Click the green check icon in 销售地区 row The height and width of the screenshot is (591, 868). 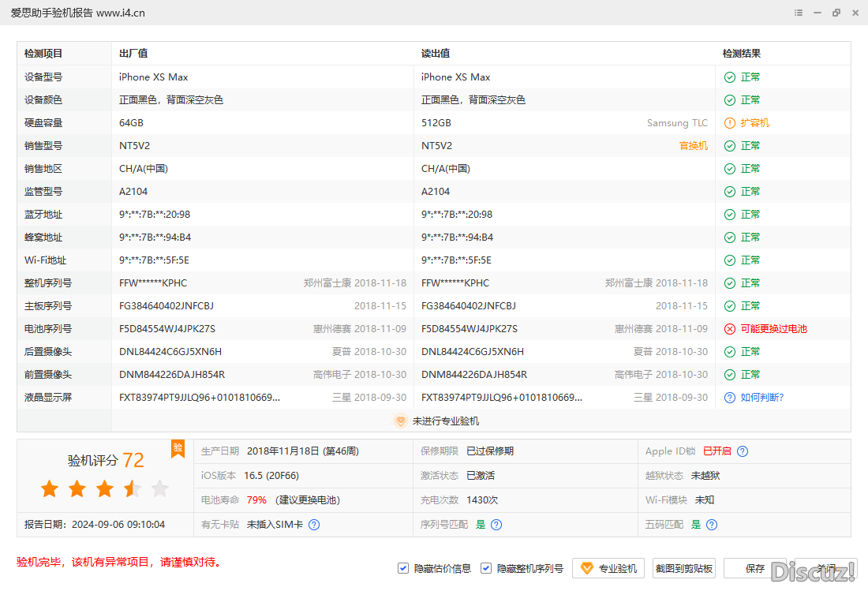[730, 169]
